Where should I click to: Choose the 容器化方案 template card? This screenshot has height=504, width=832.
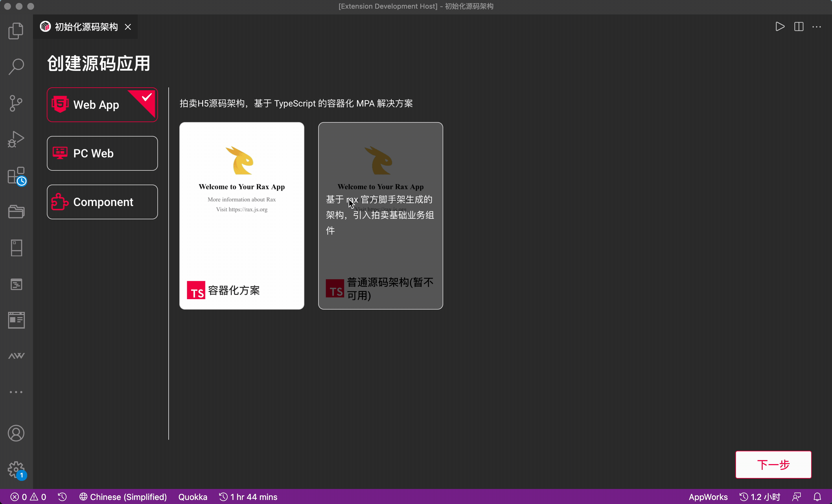pyautogui.click(x=242, y=216)
